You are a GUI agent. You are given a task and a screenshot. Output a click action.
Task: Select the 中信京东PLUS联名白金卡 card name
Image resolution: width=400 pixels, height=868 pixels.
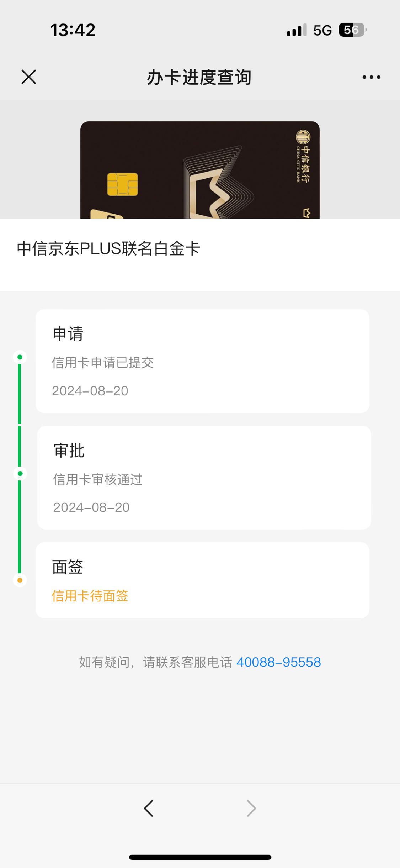(x=108, y=248)
